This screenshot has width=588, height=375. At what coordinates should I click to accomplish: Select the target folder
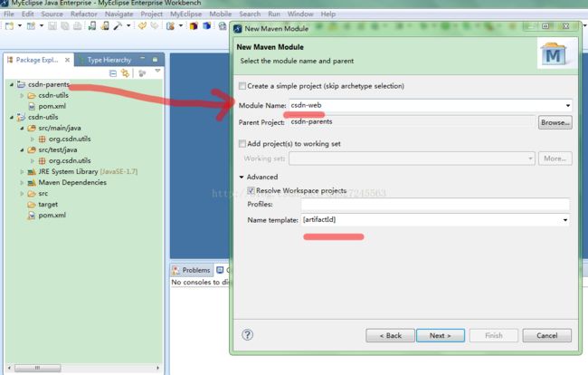pyautogui.click(x=48, y=205)
